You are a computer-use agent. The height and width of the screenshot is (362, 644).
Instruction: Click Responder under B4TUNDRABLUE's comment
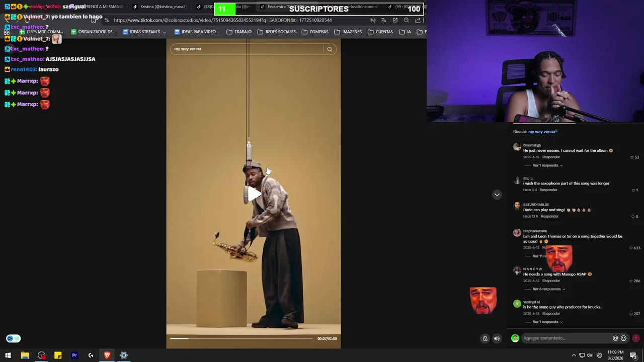[x=550, y=216]
